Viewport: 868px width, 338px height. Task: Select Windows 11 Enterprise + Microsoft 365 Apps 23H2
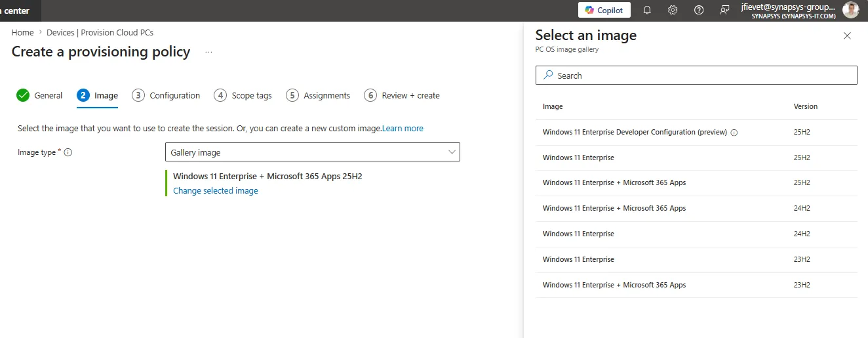pos(696,285)
